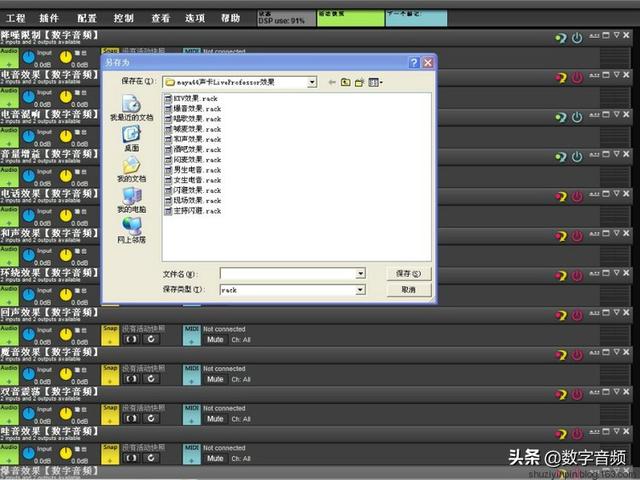The image size is (640, 480).
Task: Turn on 回声效果 plugin power button
Action: click(x=577, y=315)
